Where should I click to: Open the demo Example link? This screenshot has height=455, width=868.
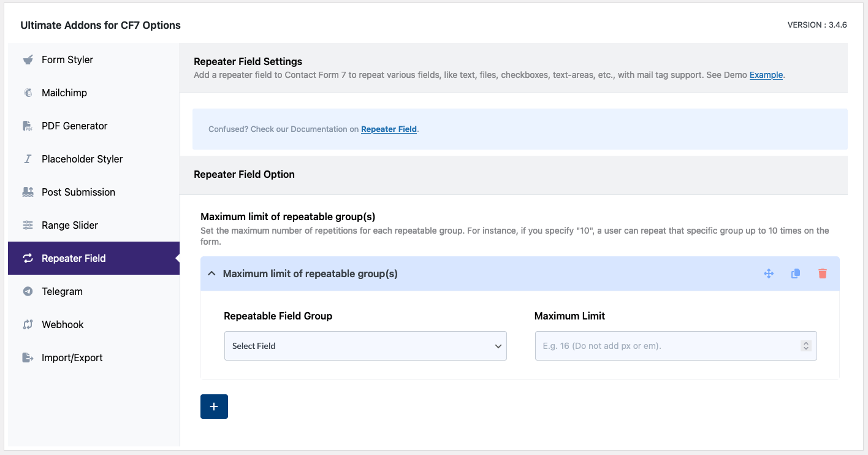point(766,75)
